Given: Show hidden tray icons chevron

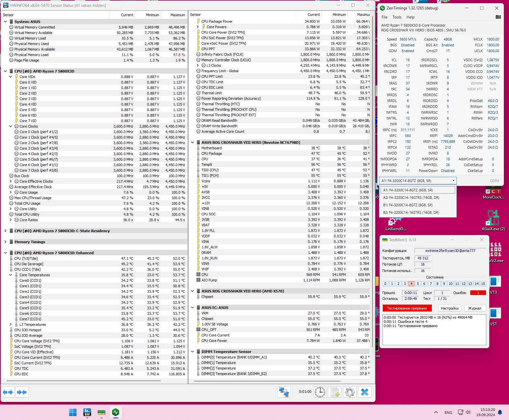Looking at the screenshot, I should (436, 412).
